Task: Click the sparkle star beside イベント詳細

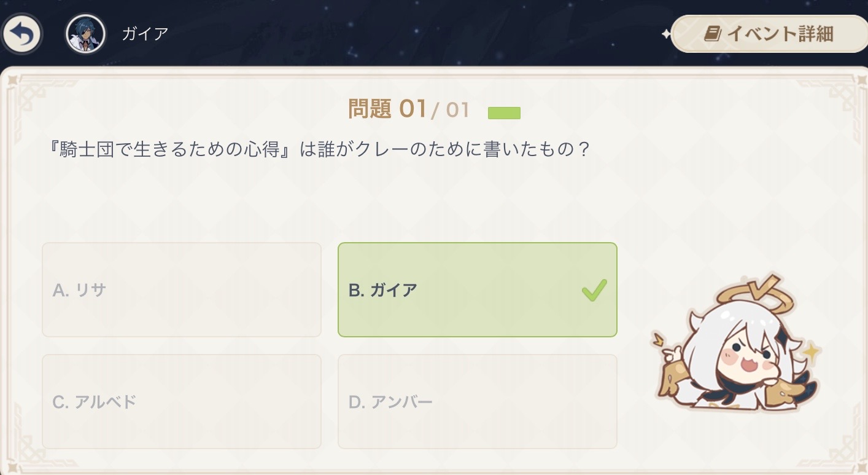Action: tap(666, 34)
